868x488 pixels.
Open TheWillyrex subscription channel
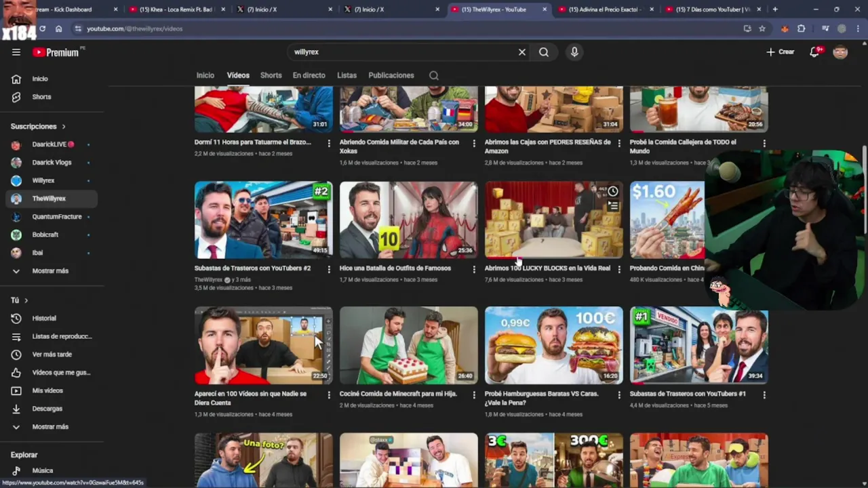[x=52, y=199]
